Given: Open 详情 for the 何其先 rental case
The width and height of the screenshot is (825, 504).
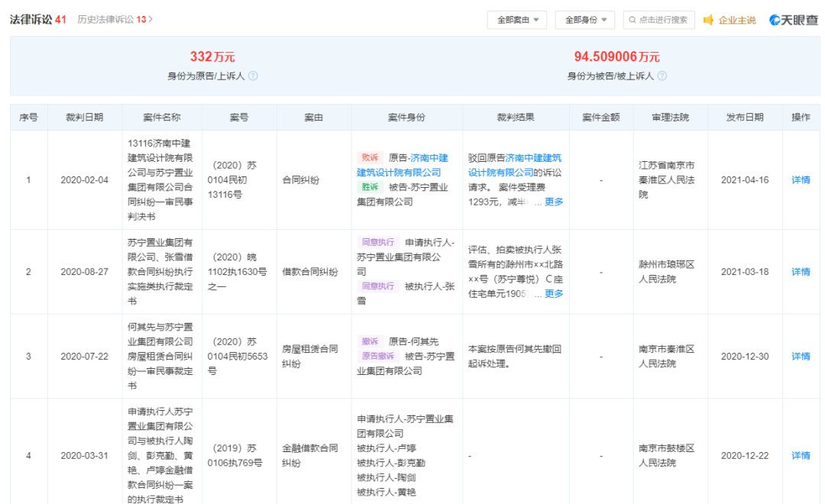Looking at the screenshot, I should [801, 356].
